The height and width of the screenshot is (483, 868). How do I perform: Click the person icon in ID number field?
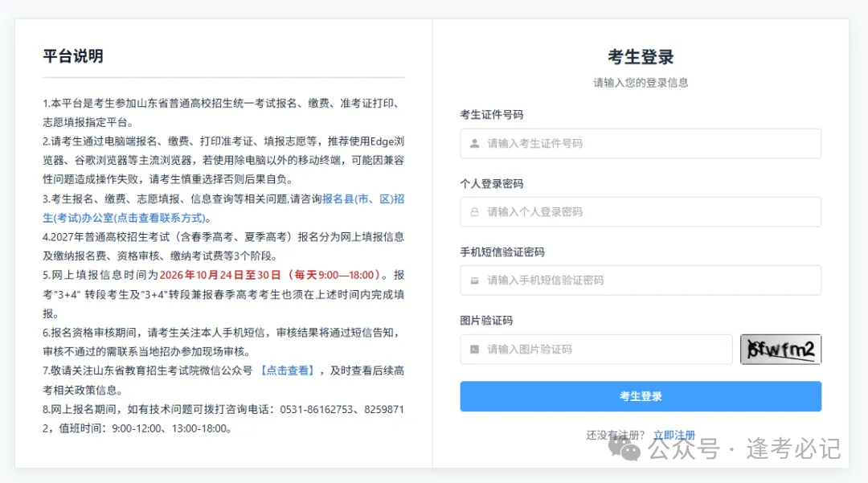coord(474,143)
